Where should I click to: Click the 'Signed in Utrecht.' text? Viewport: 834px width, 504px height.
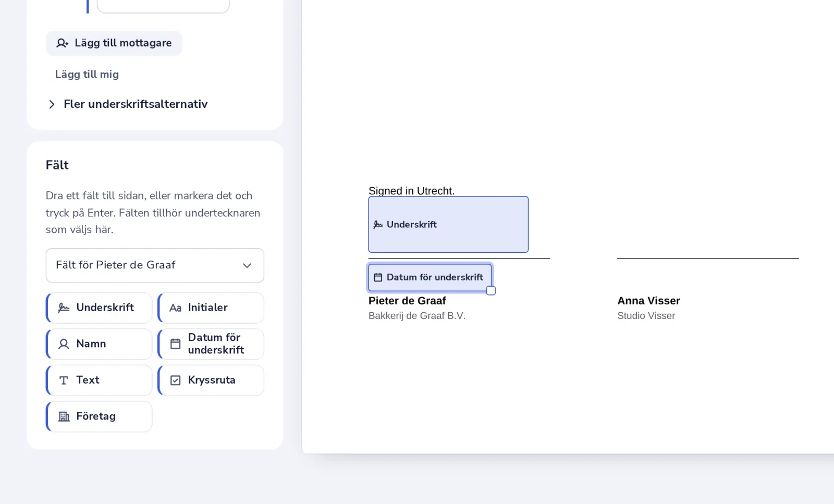(411, 191)
